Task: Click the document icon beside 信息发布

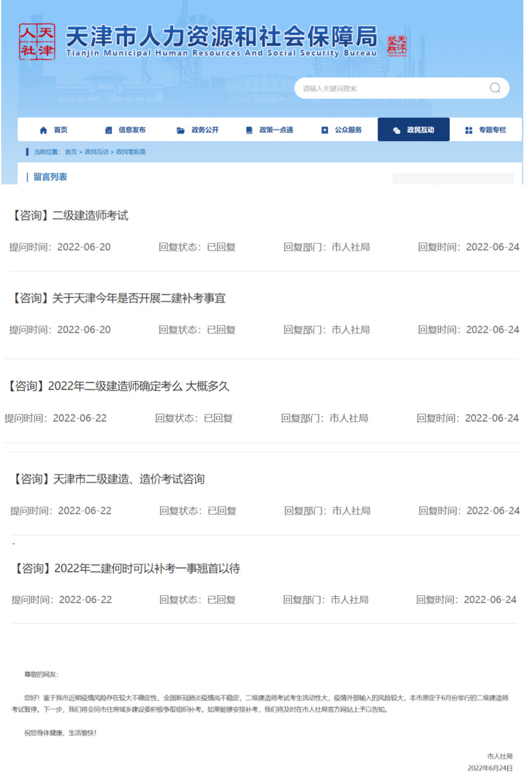Action: pos(109,131)
